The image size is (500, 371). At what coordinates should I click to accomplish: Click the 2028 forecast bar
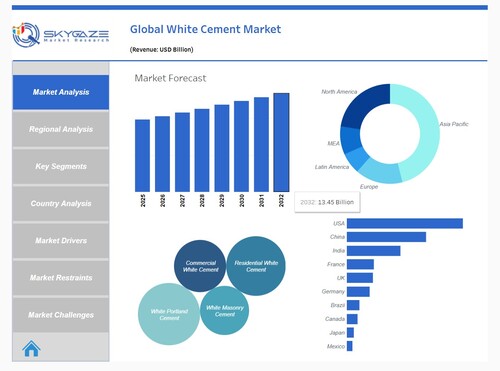click(x=202, y=150)
